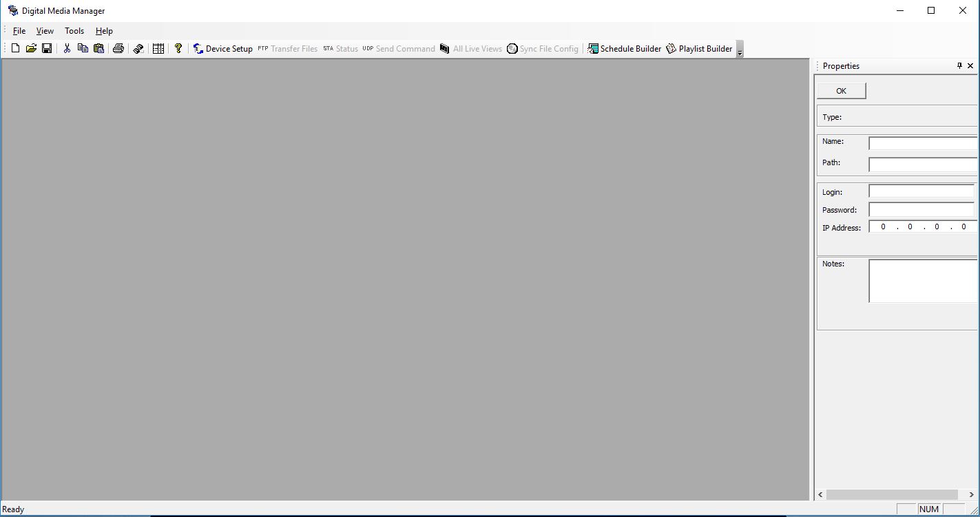The height and width of the screenshot is (517, 980).
Task: Toggle pin on the Properties panel
Action: (x=959, y=65)
